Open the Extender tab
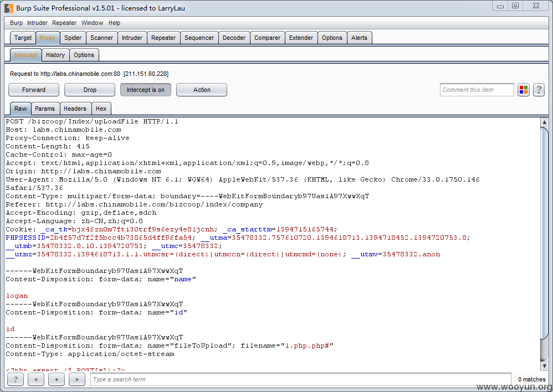 pyautogui.click(x=301, y=38)
